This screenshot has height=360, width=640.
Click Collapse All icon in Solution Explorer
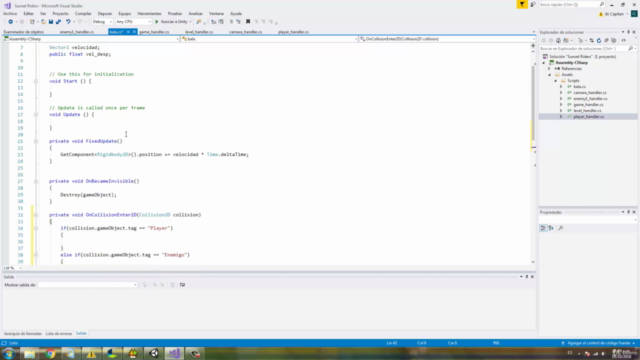click(x=607, y=40)
